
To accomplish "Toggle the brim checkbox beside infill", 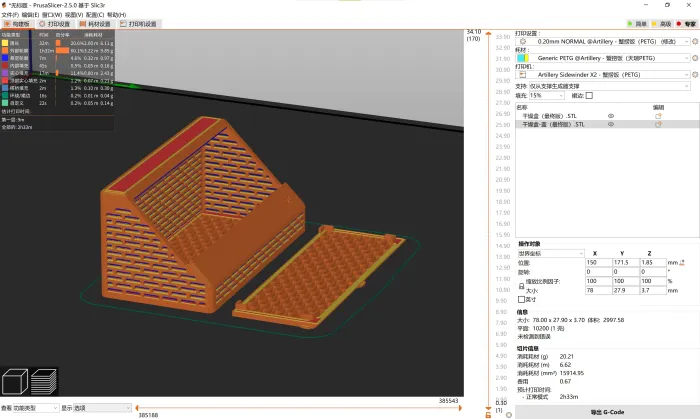I will pyautogui.click(x=589, y=95).
